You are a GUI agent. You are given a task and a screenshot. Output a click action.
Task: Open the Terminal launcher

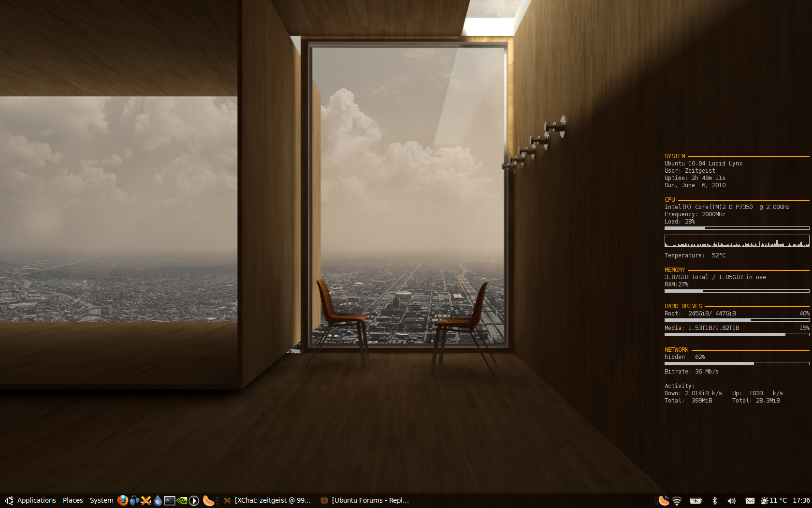(170, 501)
